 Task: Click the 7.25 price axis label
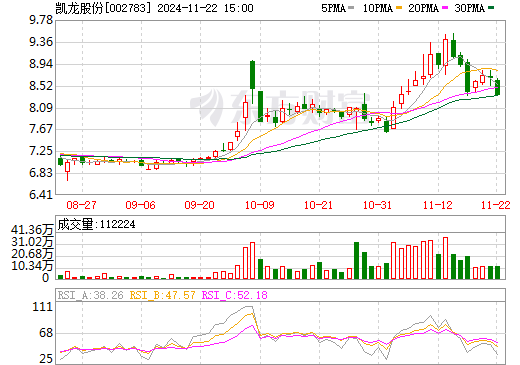click(41, 151)
